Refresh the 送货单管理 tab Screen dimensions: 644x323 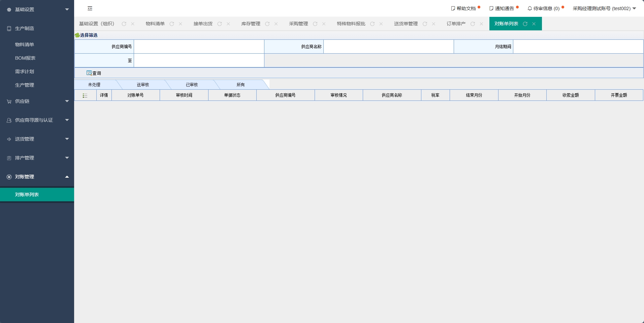[x=425, y=24]
